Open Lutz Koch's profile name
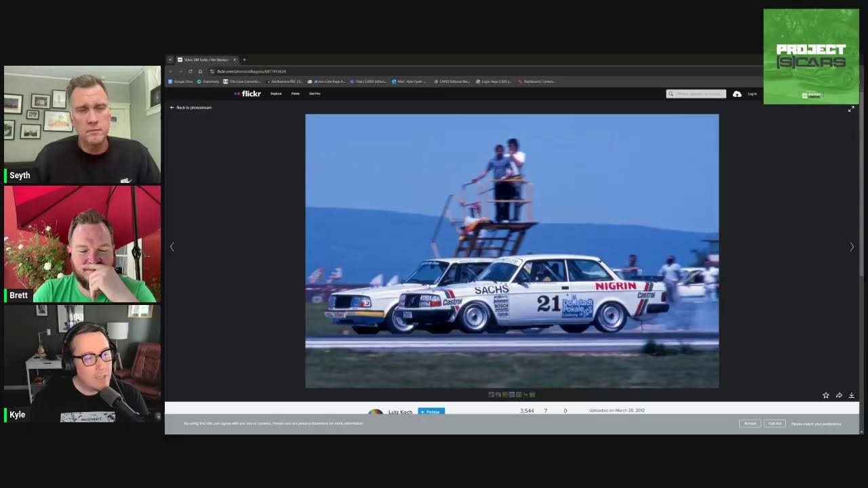 [x=401, y=412]
